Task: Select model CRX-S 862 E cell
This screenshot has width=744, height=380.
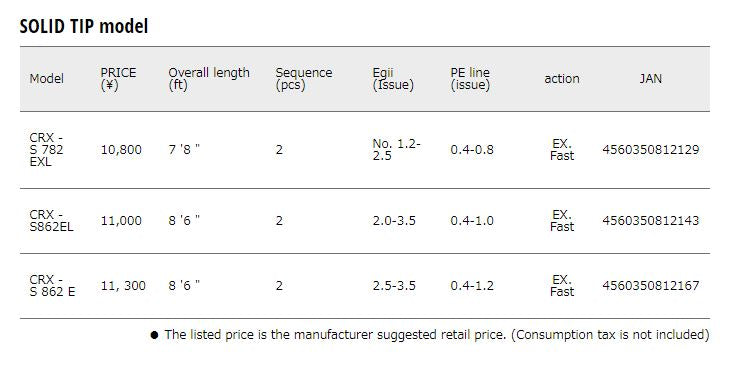Action: tap(52, 286)
